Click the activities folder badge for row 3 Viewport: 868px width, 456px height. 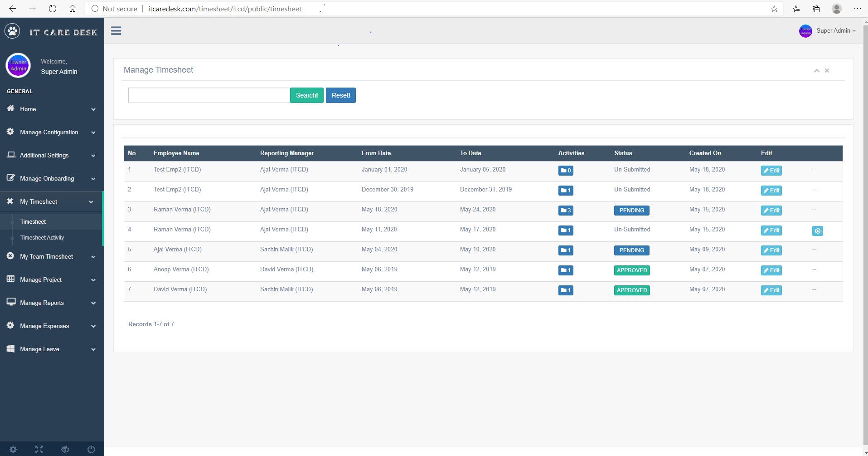pyautogui.click(x=565, y=211)
